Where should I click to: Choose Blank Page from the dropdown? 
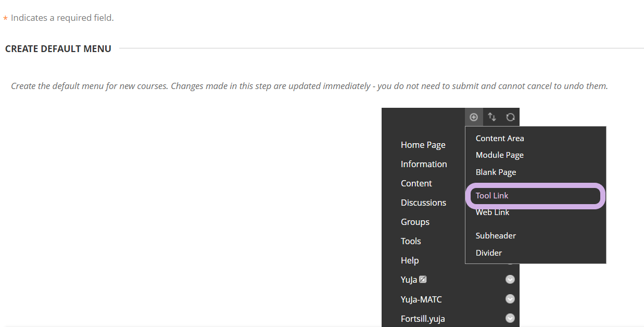[496, 172]
